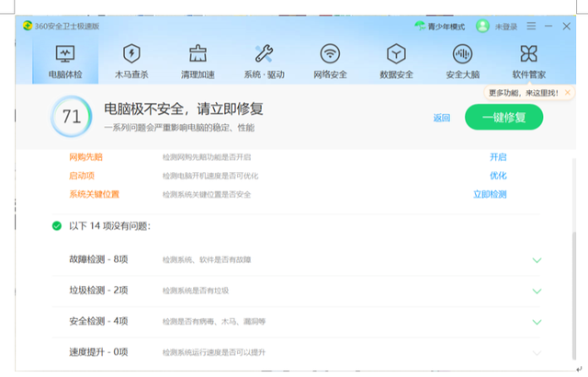
Task: Click the 故障检测 - 8项 row title
Action: click(98, 259)
